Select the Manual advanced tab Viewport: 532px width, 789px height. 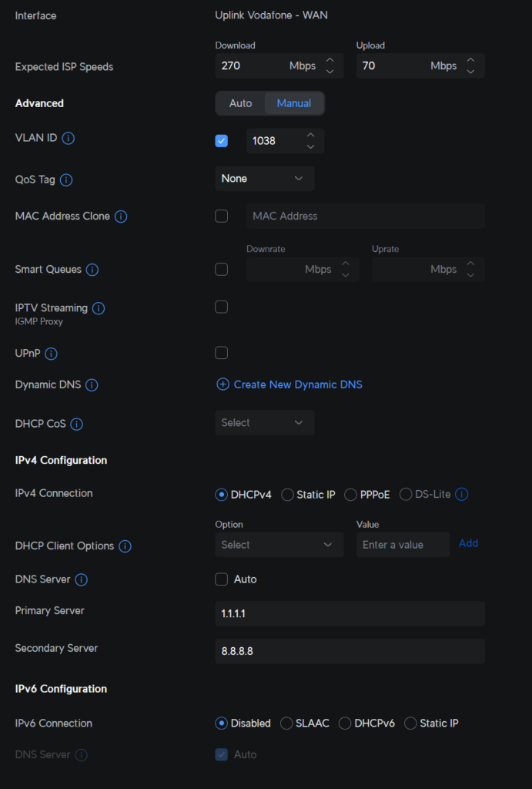pos(294,103)
